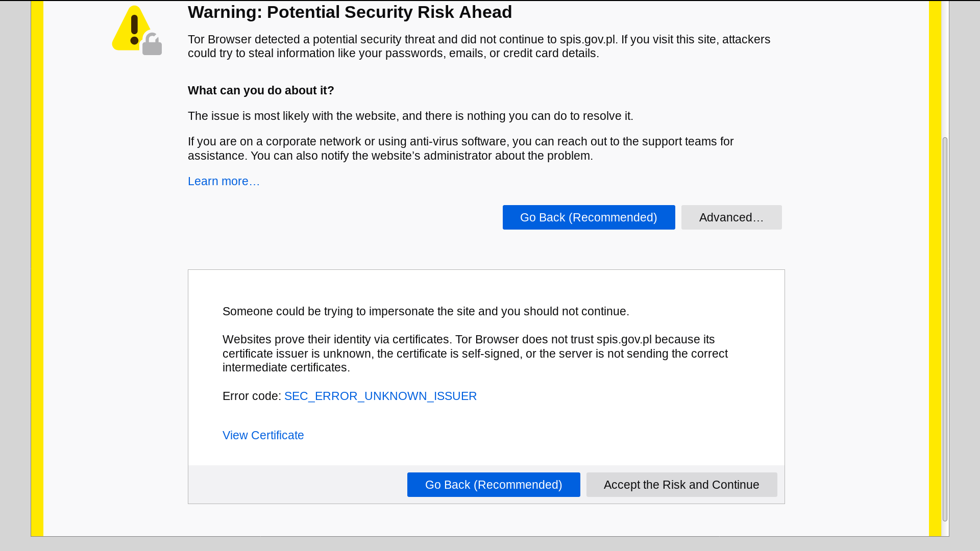Open the "Learn more…" link
Viewport: 980px width, 551px height.
pos(224,182)
